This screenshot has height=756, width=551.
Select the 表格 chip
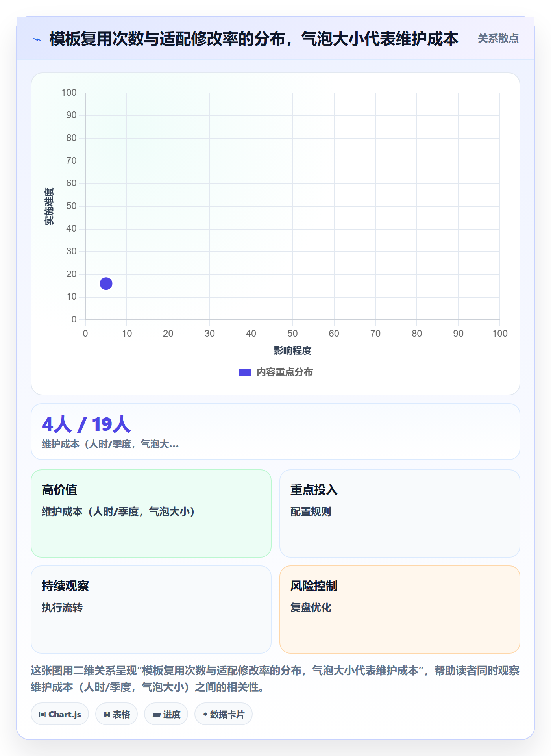tap(116, 714)
